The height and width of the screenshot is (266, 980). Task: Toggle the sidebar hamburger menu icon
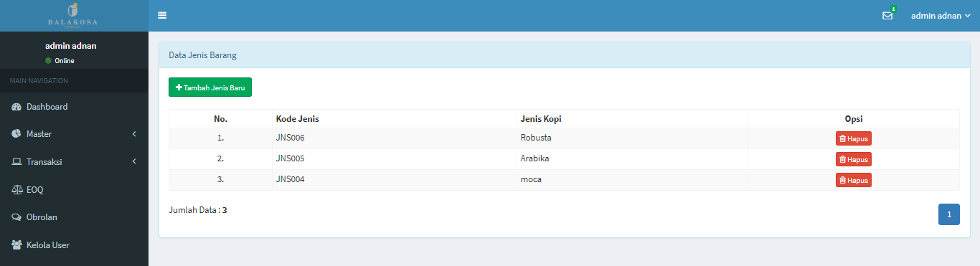pyautogui.click(x=162, y=15)
